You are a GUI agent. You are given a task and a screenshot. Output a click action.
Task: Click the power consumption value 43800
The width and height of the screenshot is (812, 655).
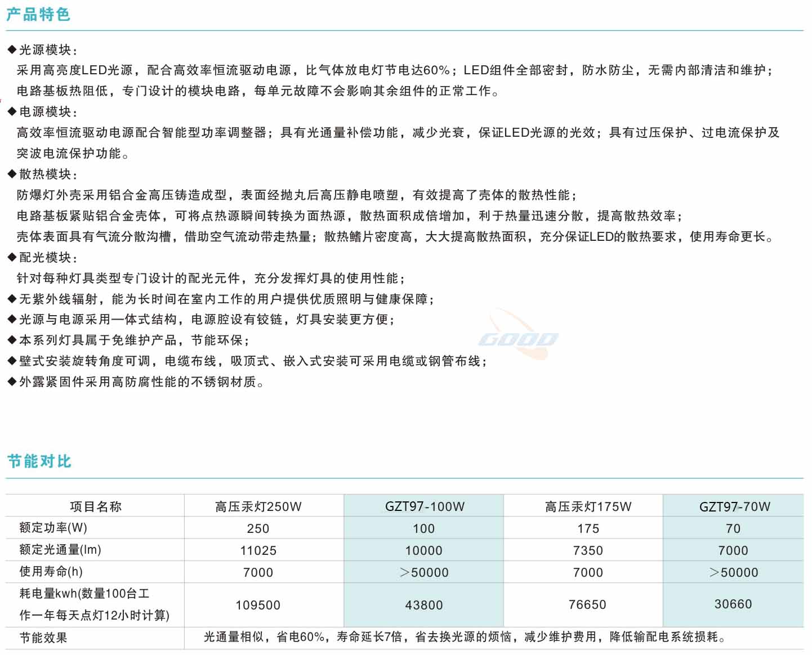click(x=424, y=605)
